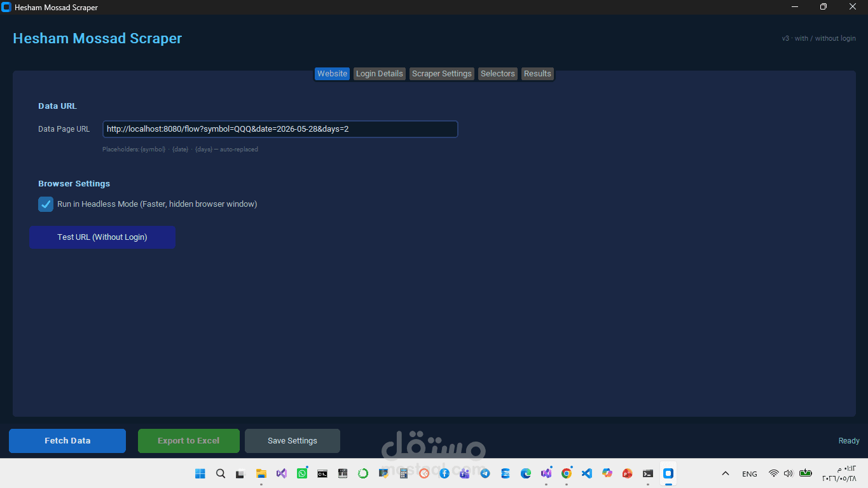Launch Microsoft Edge from the taskbar
This screenshot has width=868, height=488.
526,473
